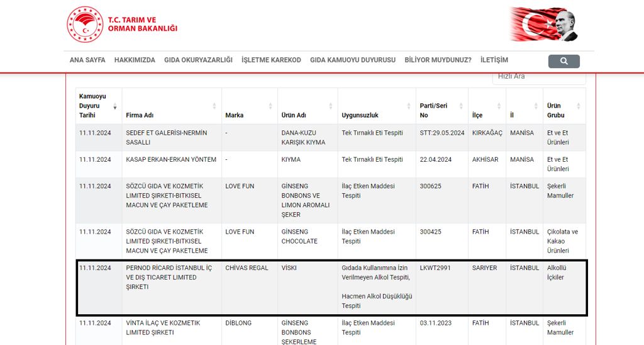The height and width of the screenshot is (345, 644).
Task: Select batch number LKWT2991
Action: [x=435, y=268]
